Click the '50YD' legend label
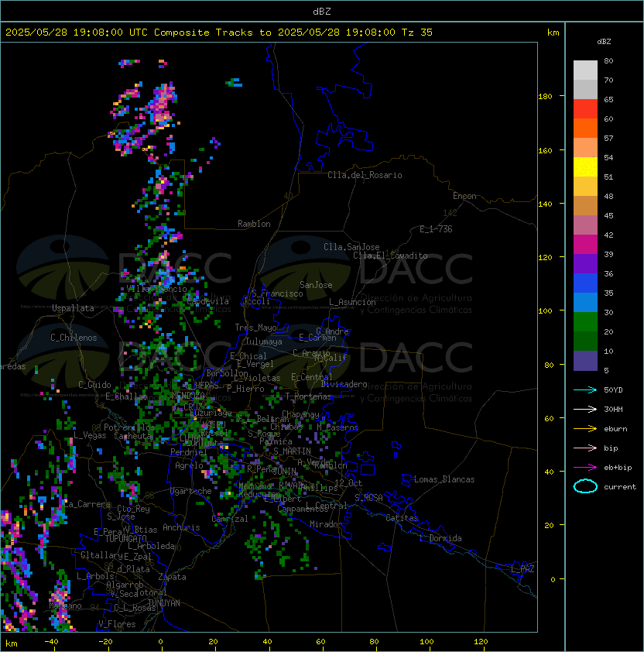 point(613,390)
